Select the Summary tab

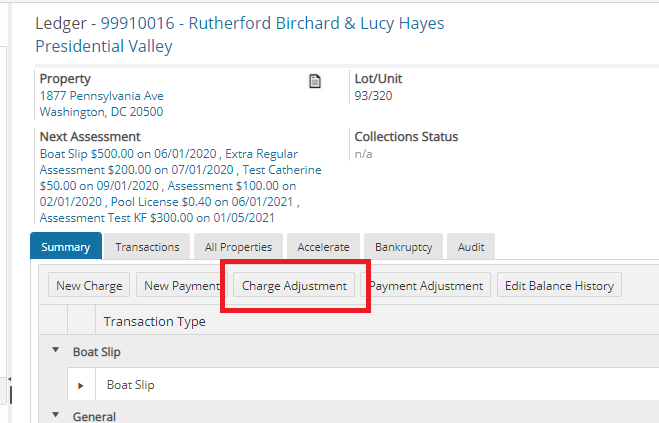coord(66,247)
